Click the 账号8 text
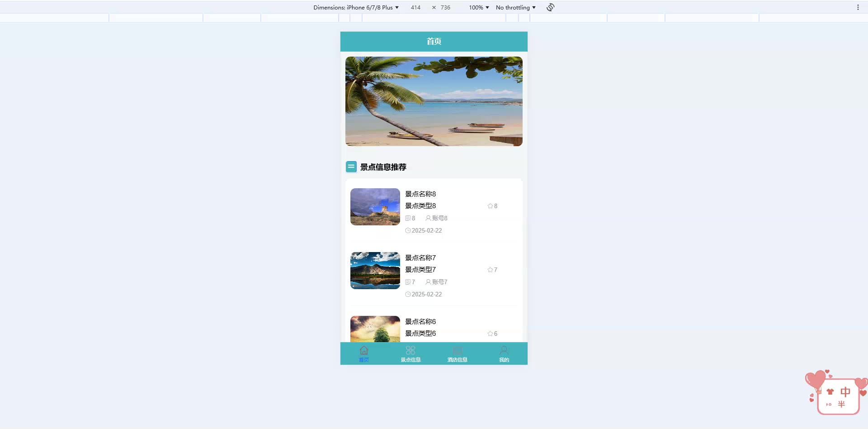 [x=440, y=218]
